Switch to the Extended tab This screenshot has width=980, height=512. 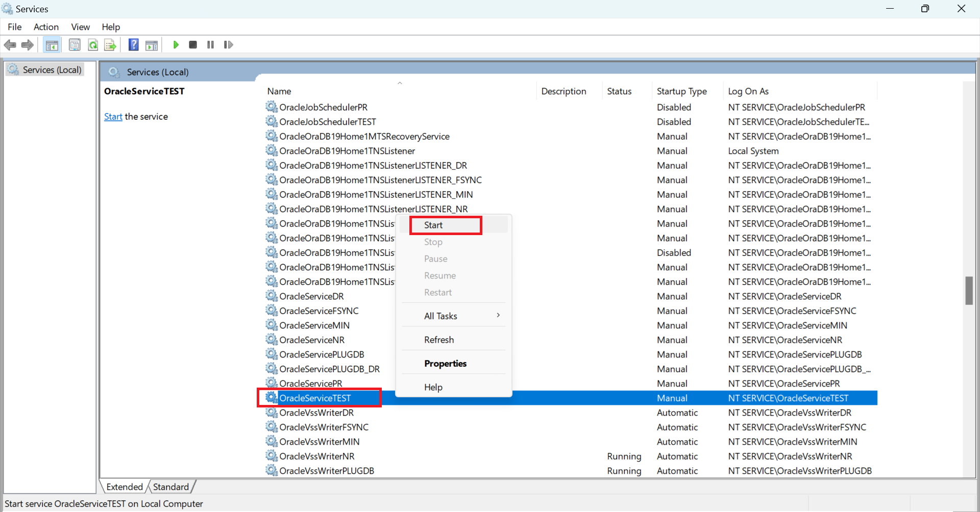pos(125,487)
